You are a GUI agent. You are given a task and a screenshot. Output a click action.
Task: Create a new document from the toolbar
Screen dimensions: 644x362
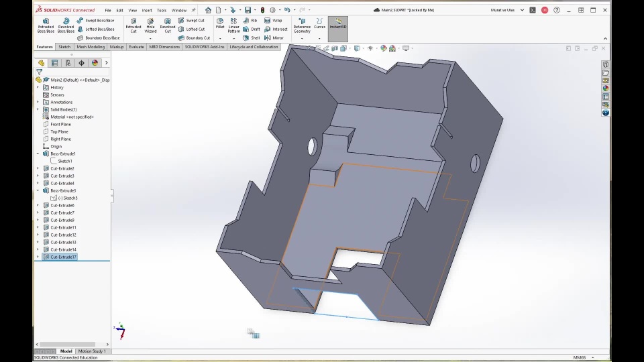pyautogui.click(x=219, y=10)
